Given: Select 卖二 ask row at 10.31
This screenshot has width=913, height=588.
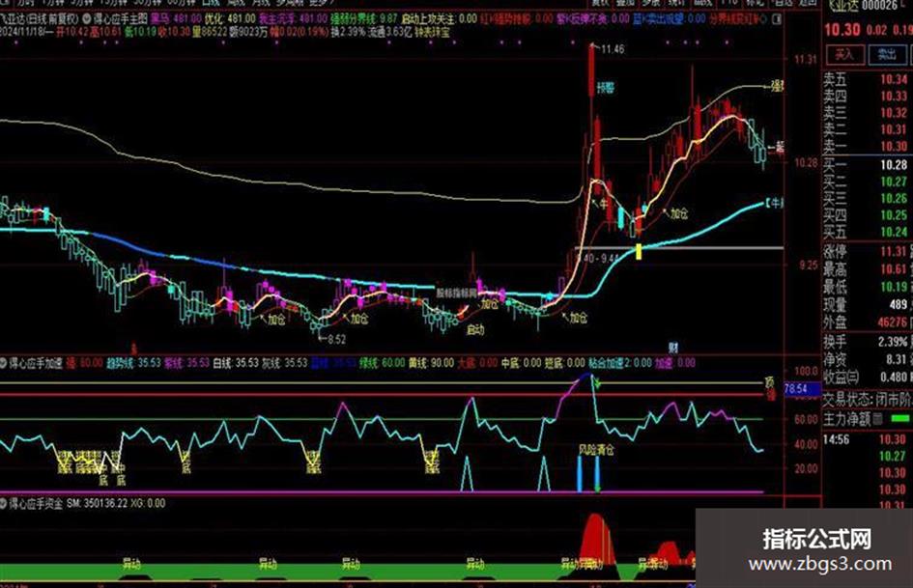Looking at the screenshot, I should click(x=867, y=129).
